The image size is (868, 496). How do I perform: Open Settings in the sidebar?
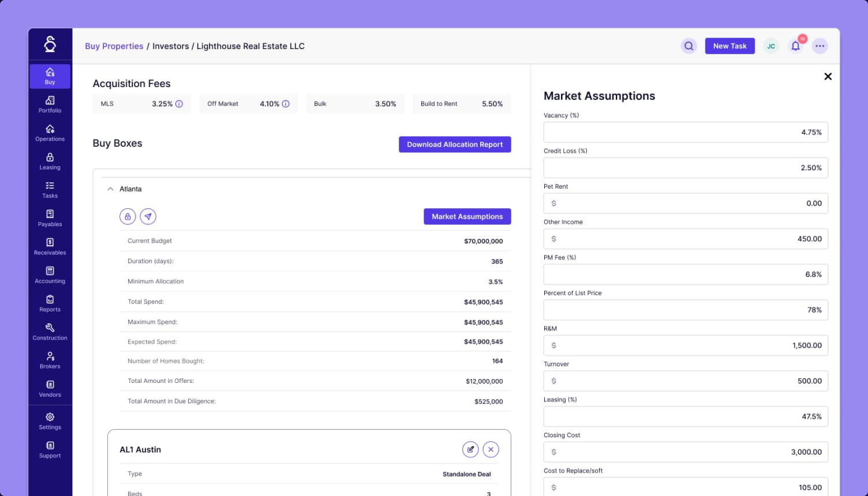(x=50, y=420)
